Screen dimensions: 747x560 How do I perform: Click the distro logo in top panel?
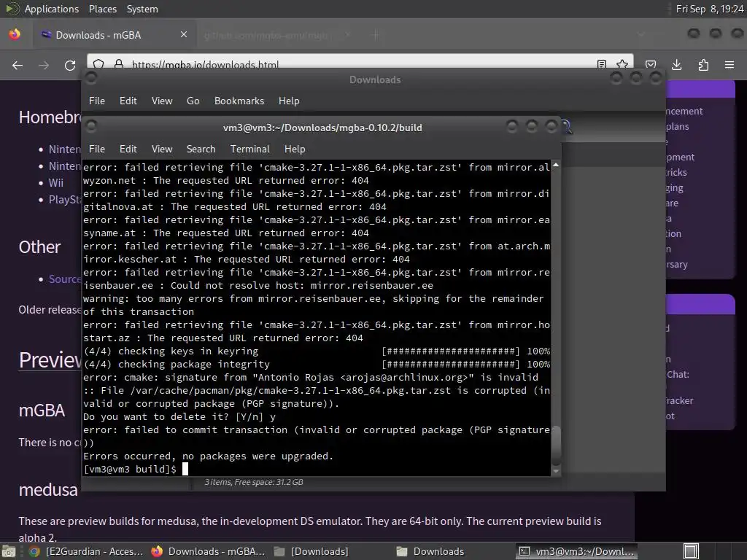pyautogui.click(x=12, y=9)
